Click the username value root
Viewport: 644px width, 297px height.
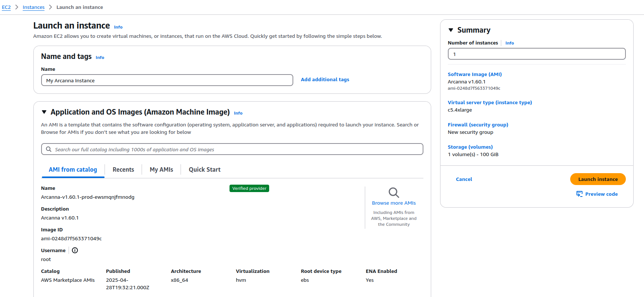(x=46, y=259)
